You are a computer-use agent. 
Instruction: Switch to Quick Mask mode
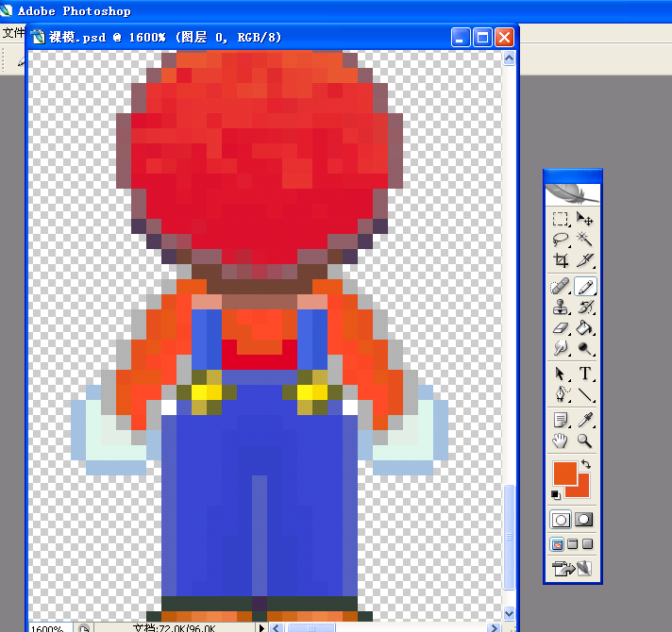pyautogui.click(x=583, y=520)
